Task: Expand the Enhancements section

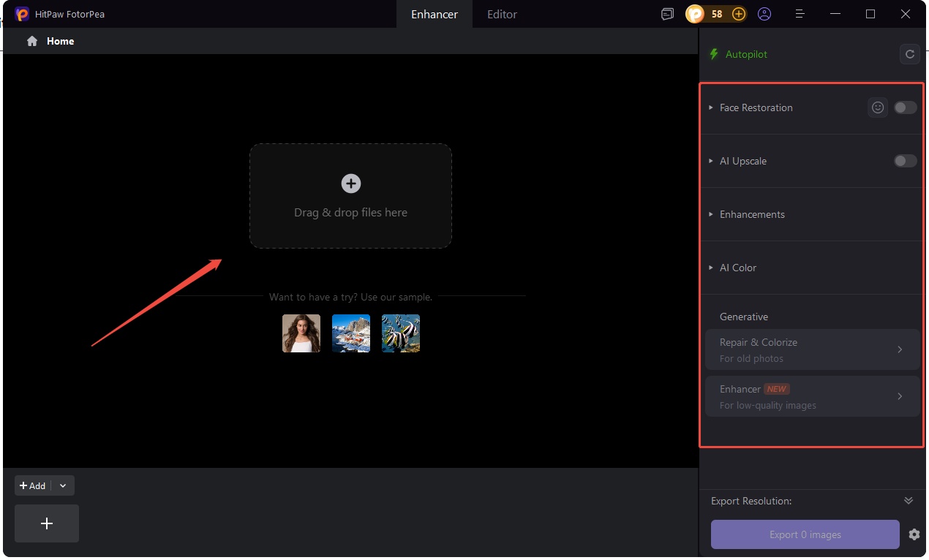Action: [x=753, y=214]
